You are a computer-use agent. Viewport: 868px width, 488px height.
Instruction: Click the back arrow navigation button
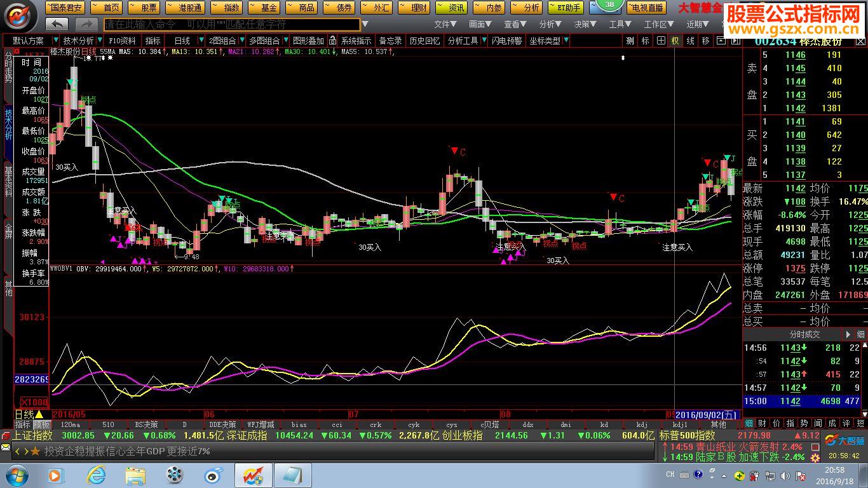click(57, 24)
